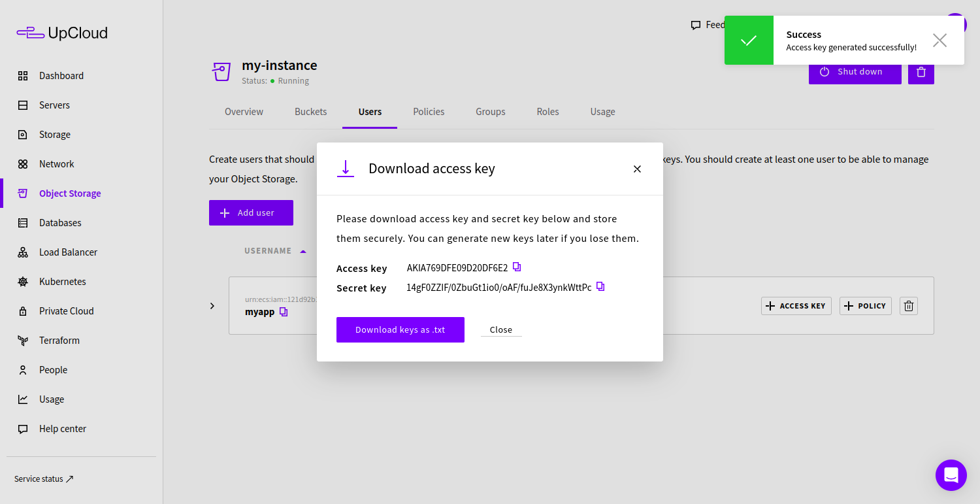This screenshot has height=504, width=980.
Task: Select the Users tab
Action: pos(370,112)
